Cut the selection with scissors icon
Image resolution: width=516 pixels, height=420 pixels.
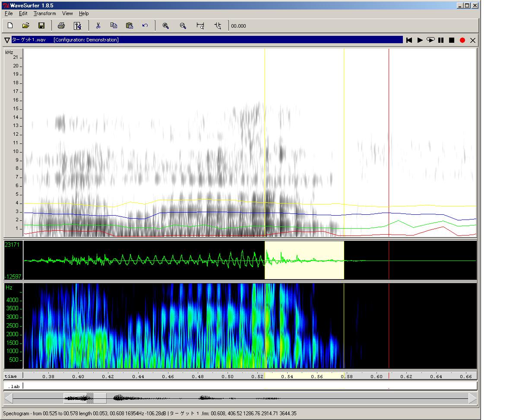point(98,26)
